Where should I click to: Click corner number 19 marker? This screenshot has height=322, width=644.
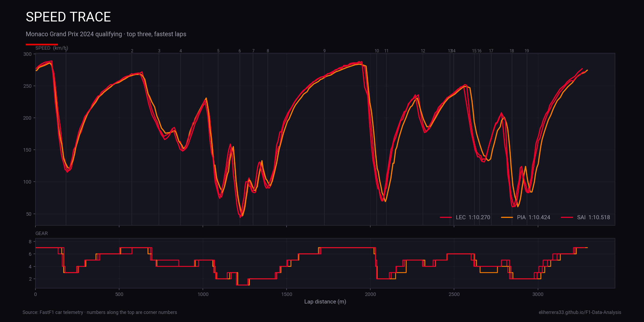click(x=527, y=51)
